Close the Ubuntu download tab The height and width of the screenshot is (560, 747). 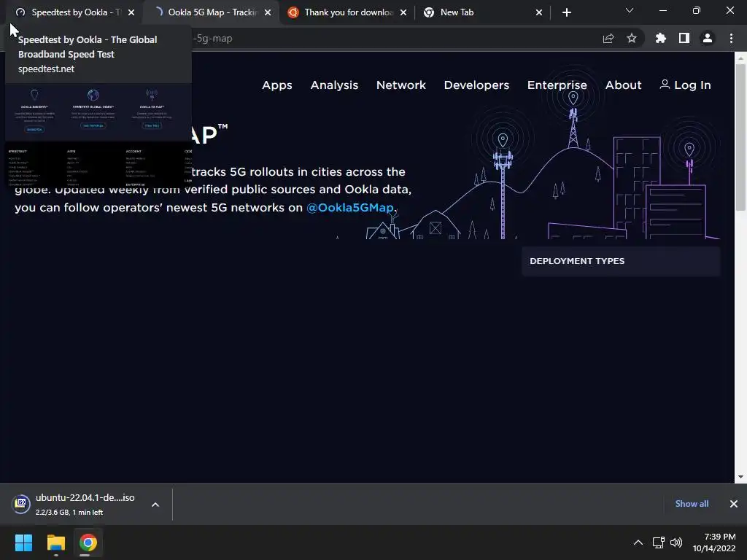(403, 12)
